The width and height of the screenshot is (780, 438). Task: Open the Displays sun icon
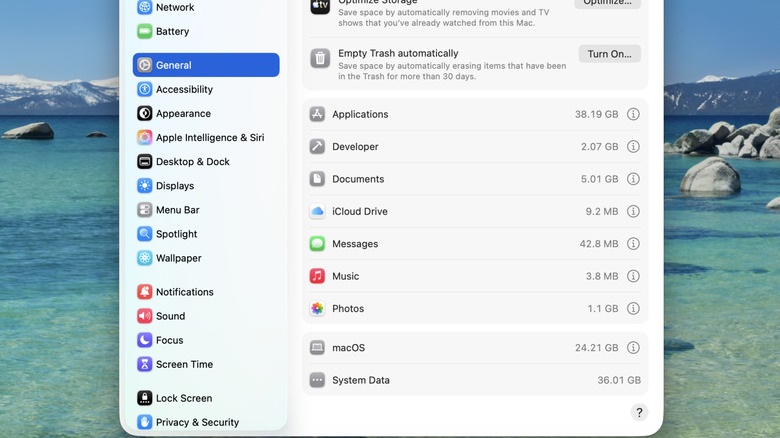click(144, 186)
